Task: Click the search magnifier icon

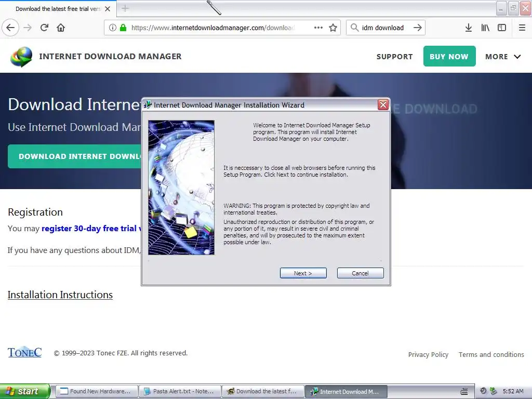Action: (x=354, y=28)
